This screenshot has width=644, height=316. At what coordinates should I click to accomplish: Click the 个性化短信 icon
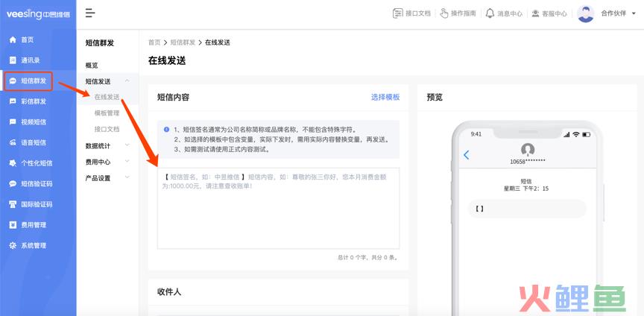point(13,163)
